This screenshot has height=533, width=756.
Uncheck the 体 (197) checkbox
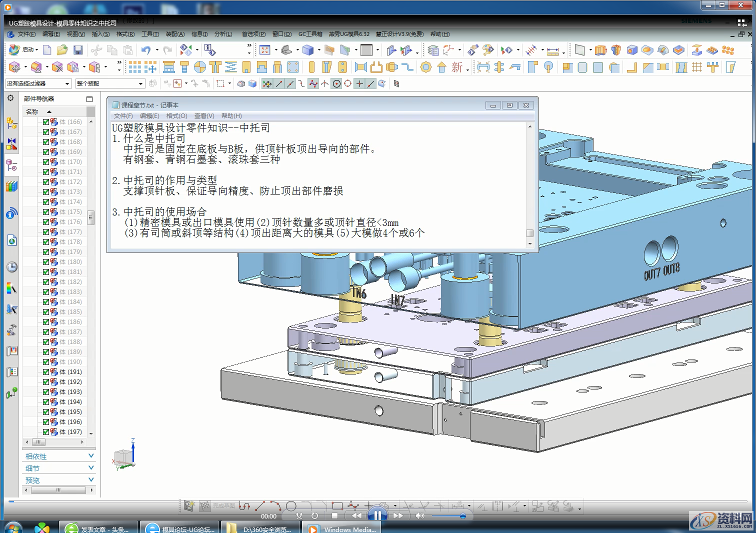pyautogui.click(x=46, y=432)
